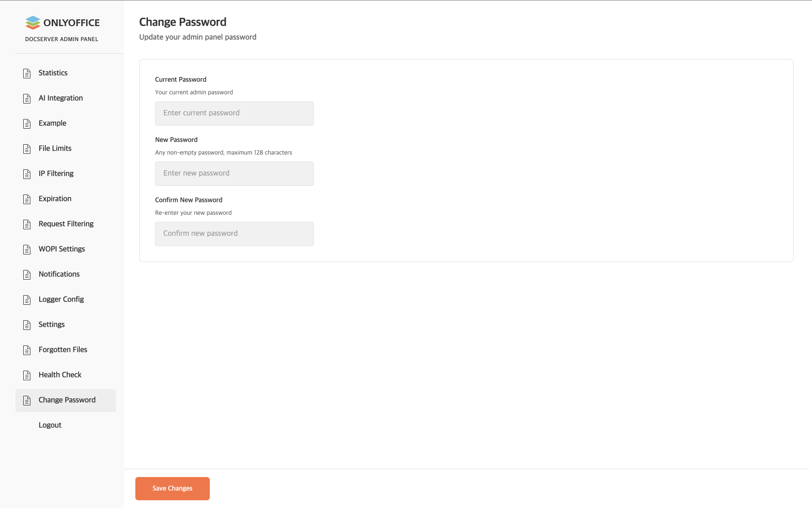Click the Logout link
The height and width of the screenshot is (508, 812).
pyautogui.click(x=50, y=425)
